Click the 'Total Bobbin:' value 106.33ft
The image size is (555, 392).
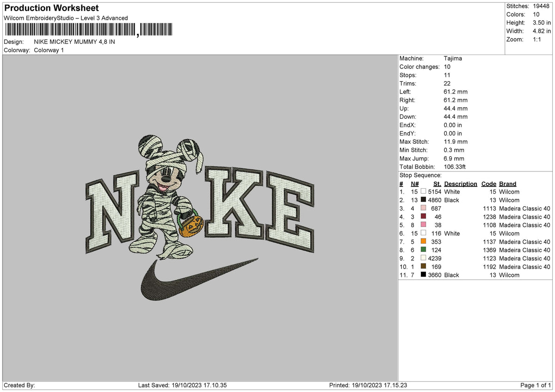pos(456,166)
